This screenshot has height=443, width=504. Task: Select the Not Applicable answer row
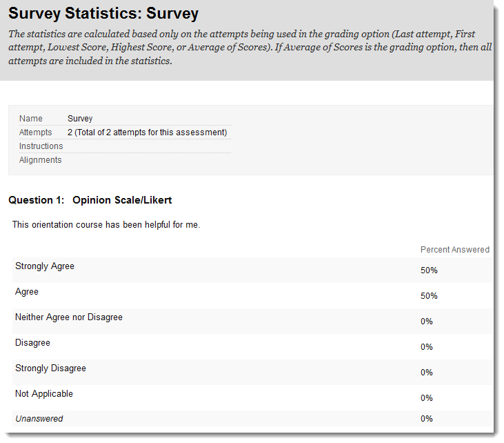tap(44, 394)
